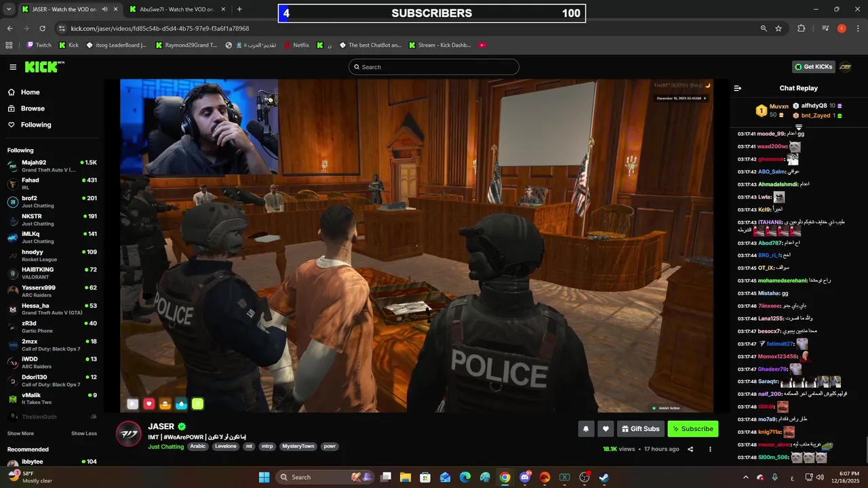Open Yasserx999 ARC Raiders channel
This screenshot has width=868, height=488.
[x=52, y=291]
